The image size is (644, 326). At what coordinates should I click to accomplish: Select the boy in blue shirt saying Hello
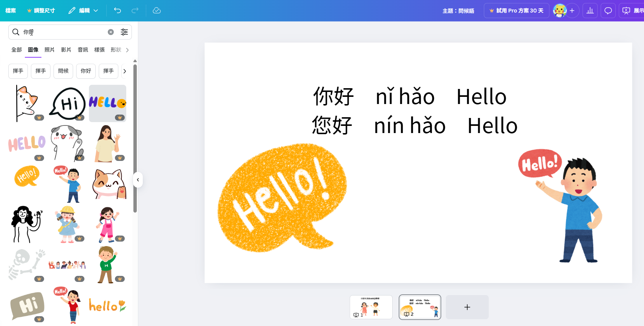coord(67,184)
